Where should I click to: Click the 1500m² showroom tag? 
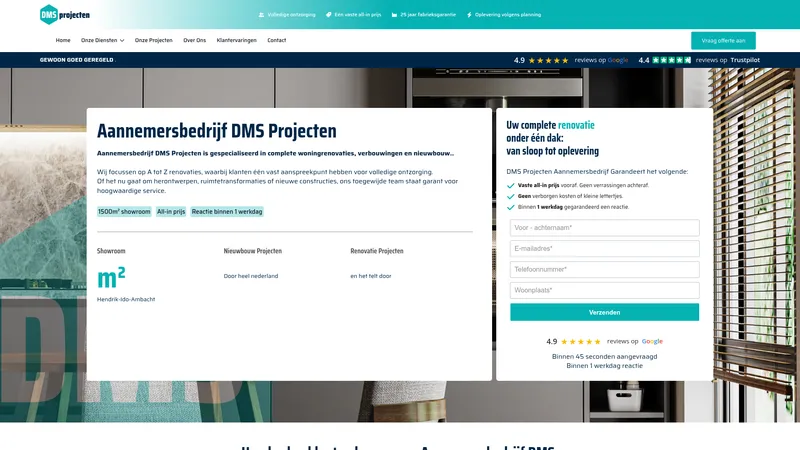124,212
